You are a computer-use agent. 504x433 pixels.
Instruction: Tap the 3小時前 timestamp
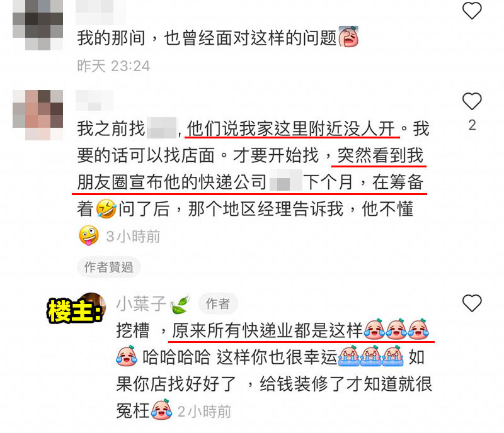(x=133, y=237)
